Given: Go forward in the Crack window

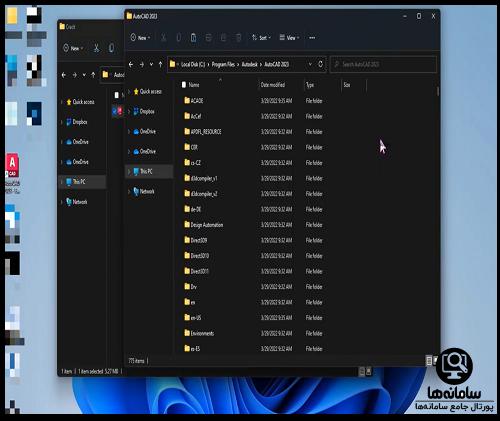Looking at the screenshot, I should click(x=74, y=75).
